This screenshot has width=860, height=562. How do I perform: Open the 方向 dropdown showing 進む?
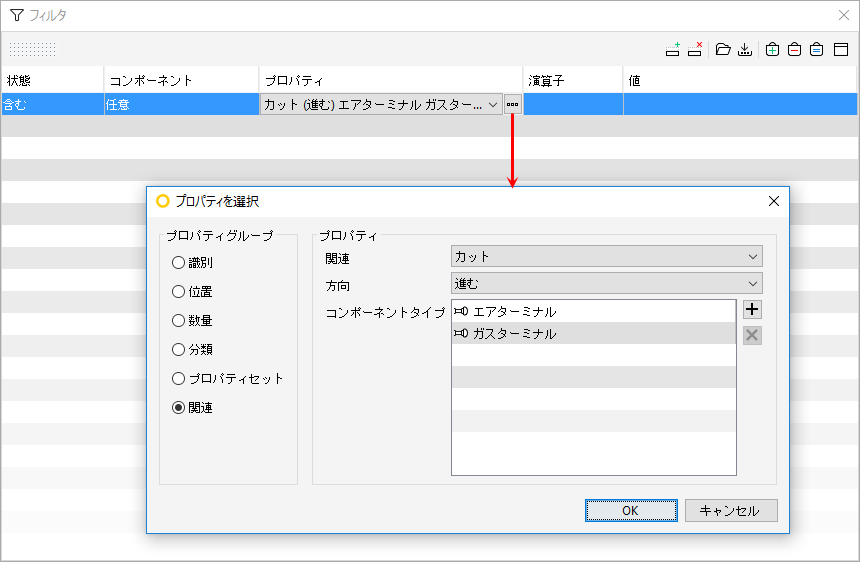click(607, 283)
